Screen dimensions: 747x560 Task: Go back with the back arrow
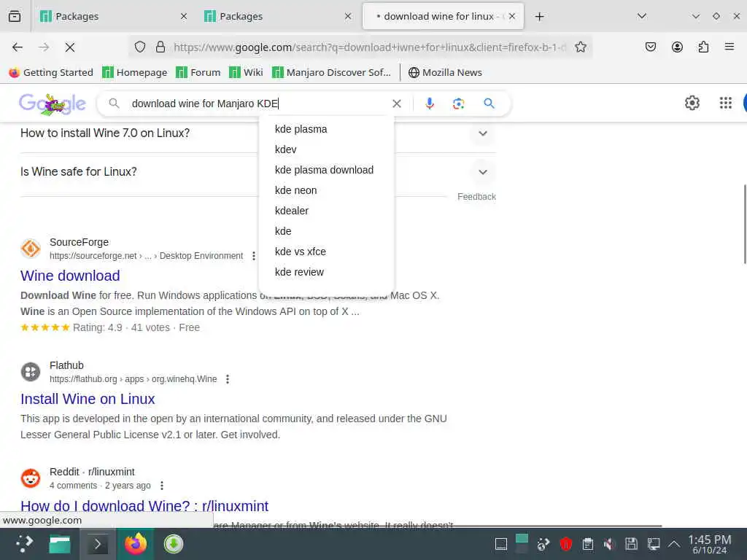pos(18,47)
